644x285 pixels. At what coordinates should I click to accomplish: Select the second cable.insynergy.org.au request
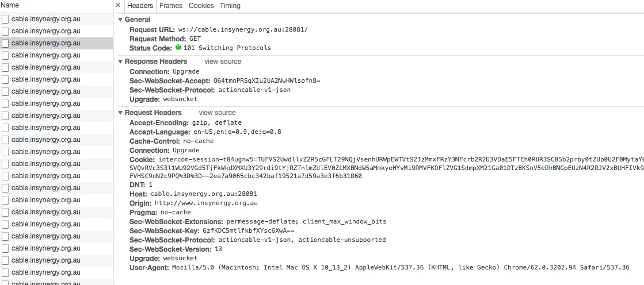[x=46, y=31]
